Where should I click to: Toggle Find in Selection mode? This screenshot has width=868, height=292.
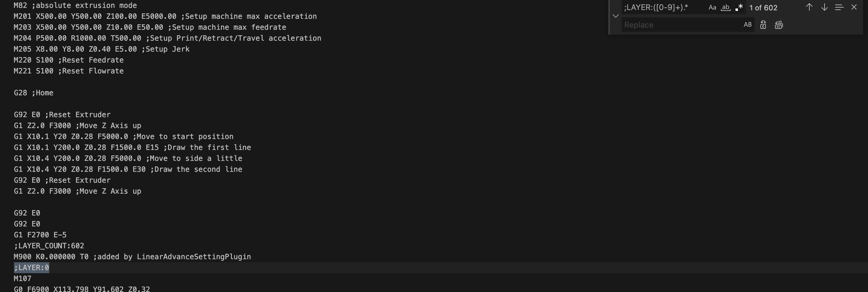(839, 7)
